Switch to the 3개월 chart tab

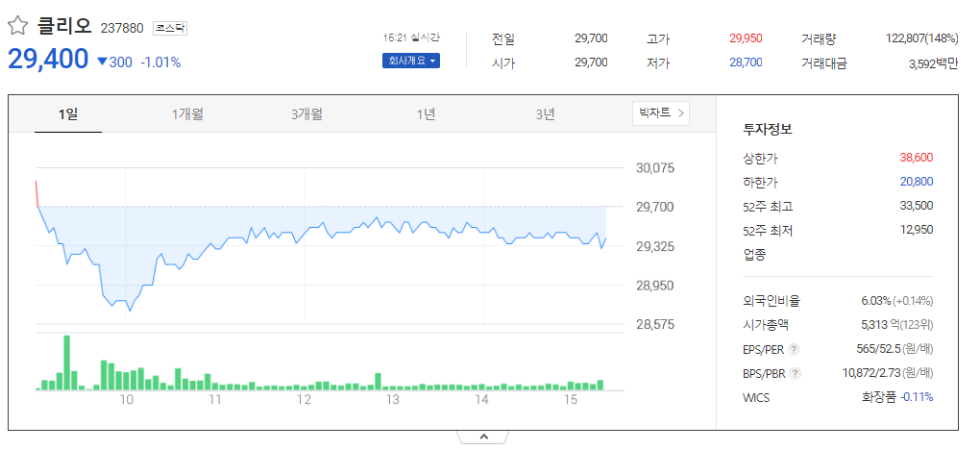tap(306, 114)
